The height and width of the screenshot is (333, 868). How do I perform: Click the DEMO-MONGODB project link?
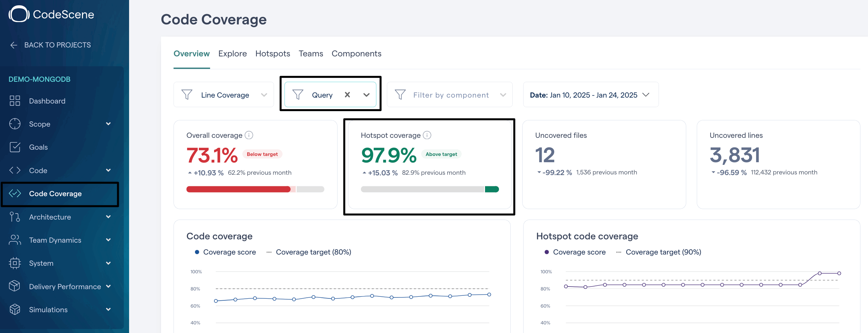coord(40,79)
